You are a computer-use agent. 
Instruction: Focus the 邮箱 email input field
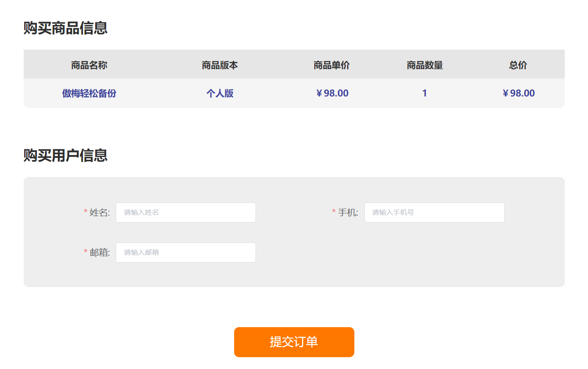coord(186,253)
